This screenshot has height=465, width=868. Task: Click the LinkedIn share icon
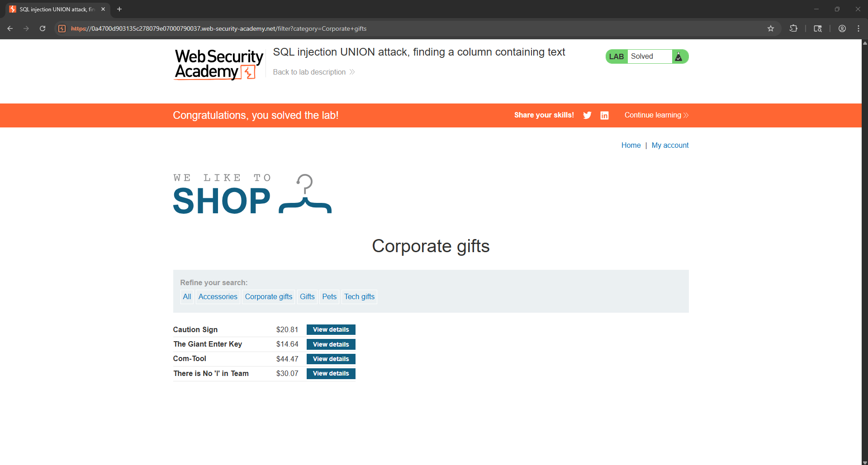[x=604, y=115]
